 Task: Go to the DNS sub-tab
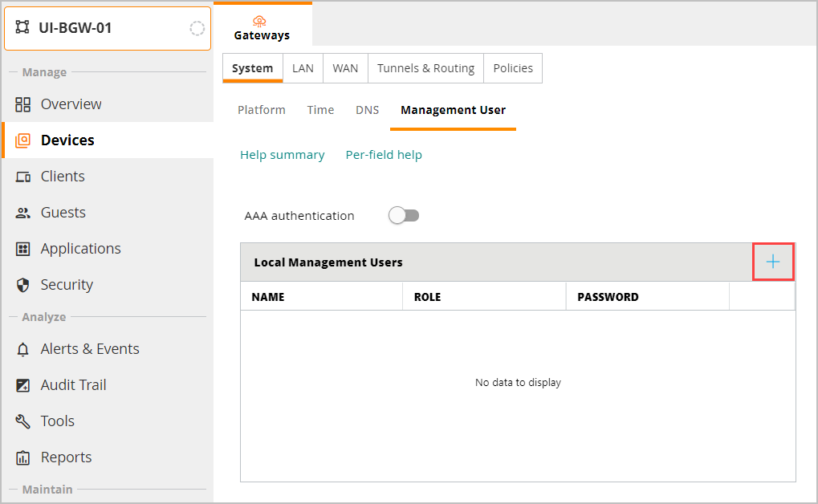(x=367, y=110)
